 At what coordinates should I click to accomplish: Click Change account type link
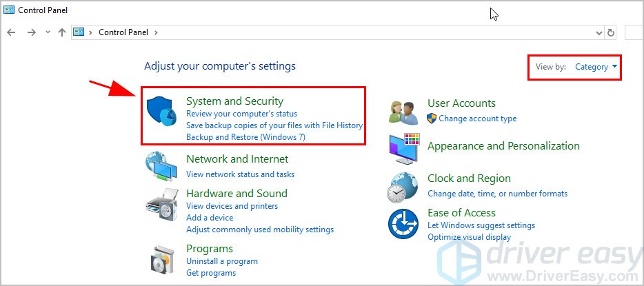(x=477, y=119)
